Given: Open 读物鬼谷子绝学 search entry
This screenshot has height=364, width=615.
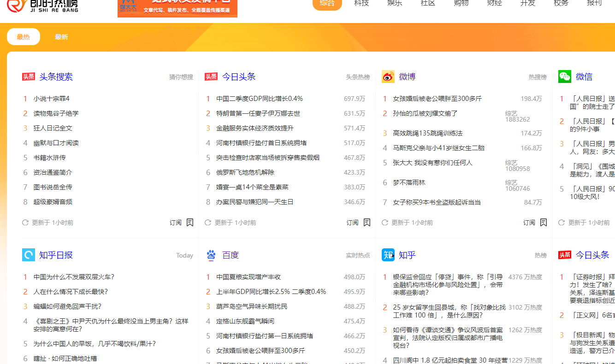Looking at the screenshot, I should [x=56, y=113].
